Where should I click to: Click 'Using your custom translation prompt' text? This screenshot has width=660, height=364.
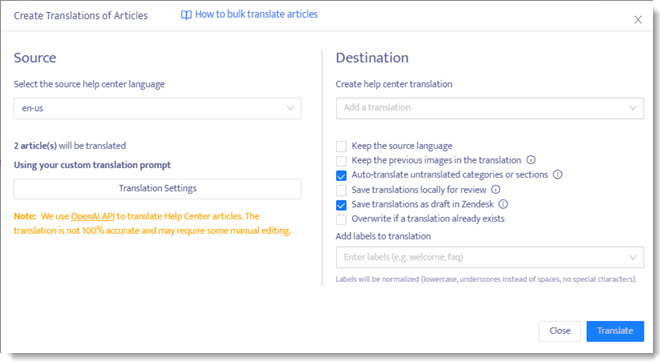pos(92,165)
